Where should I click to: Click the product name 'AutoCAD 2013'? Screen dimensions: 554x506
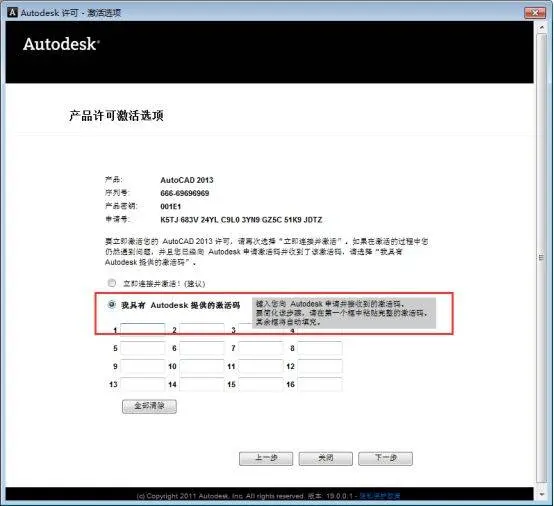[x=187, y=180]
